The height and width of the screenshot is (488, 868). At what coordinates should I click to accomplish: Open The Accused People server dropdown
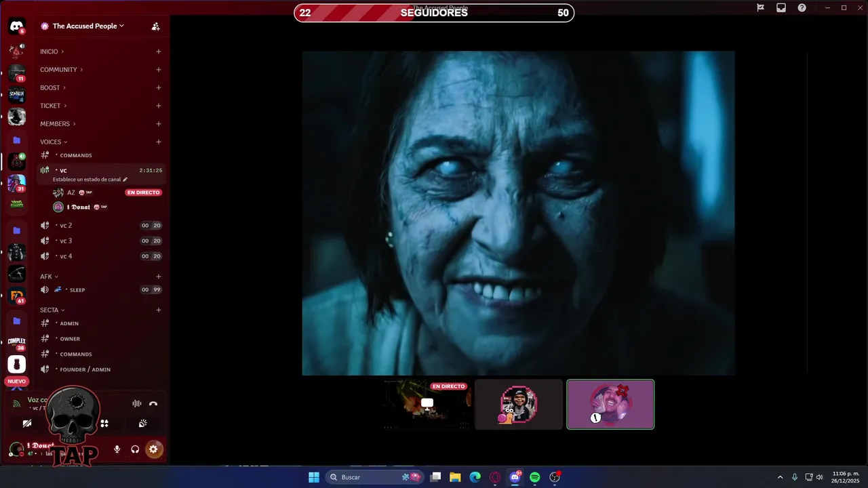(88, 26)
